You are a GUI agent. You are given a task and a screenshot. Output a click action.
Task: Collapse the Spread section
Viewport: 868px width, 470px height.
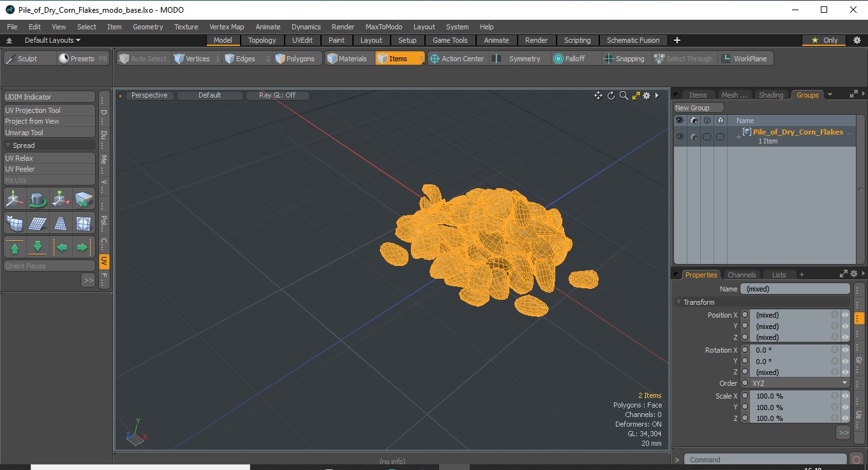click(8, 145)
